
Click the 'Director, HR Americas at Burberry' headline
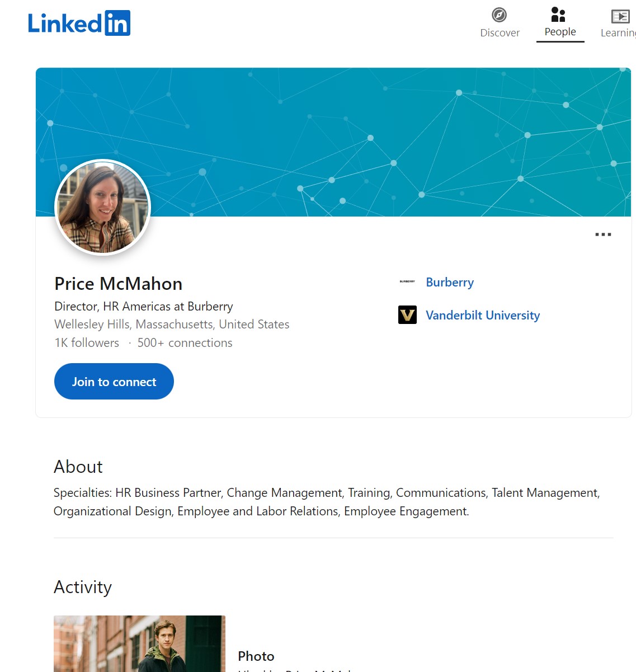click(x=144, y=307)
